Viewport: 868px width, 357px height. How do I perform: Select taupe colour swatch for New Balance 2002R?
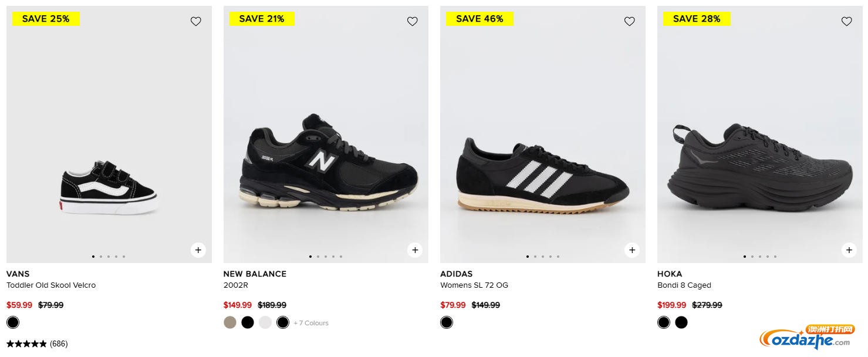point(230,322)
